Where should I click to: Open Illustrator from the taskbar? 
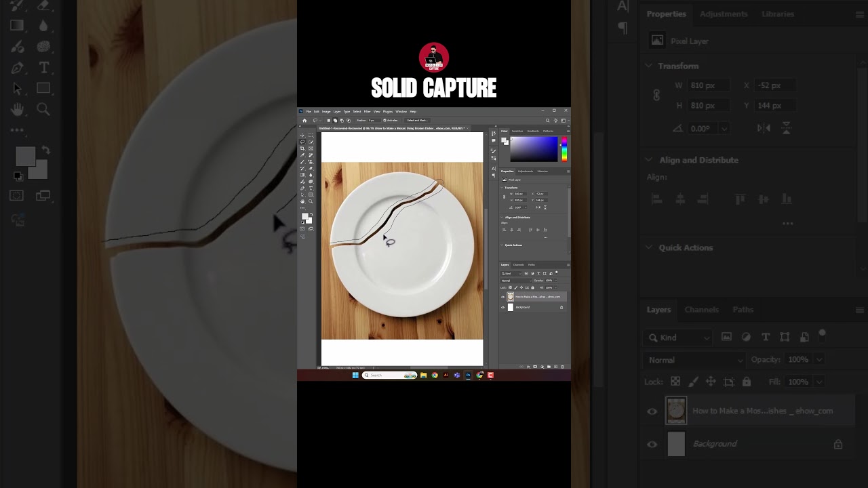click(446, 375)
